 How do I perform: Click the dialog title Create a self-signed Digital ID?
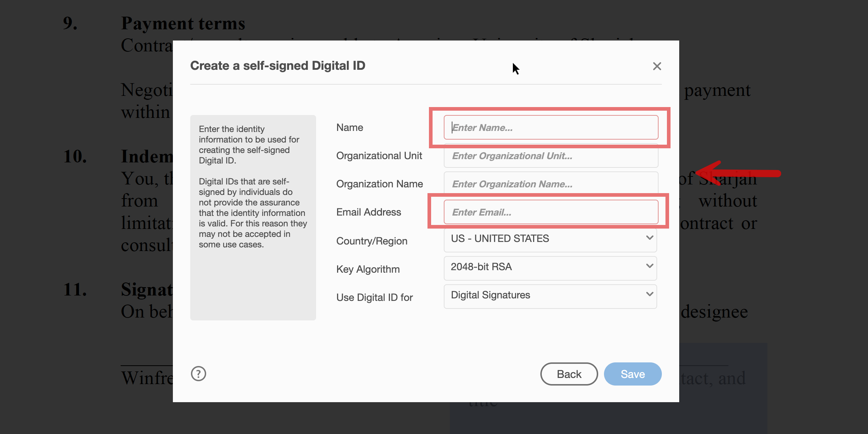(x=278, y=65)
